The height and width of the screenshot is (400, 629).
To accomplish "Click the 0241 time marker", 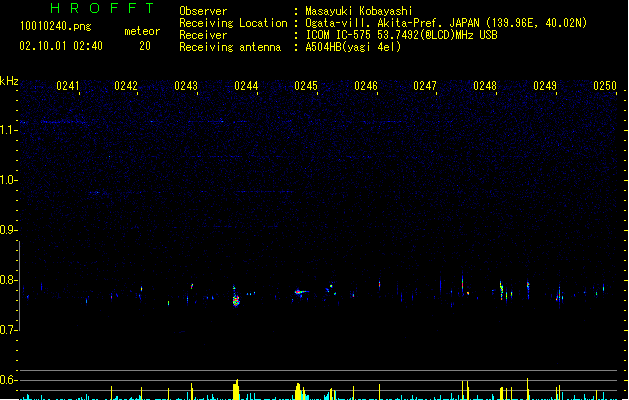I will [x=68, y=86].
